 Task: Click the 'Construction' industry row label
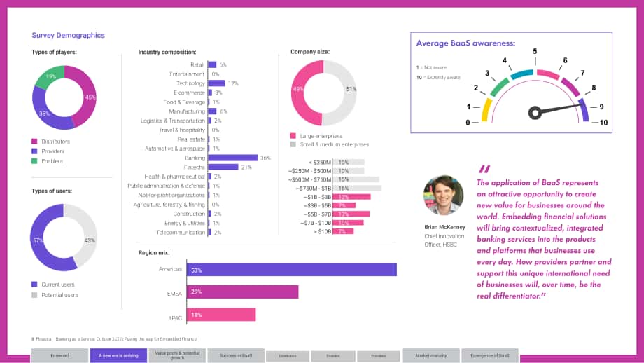tap(189, 214)
